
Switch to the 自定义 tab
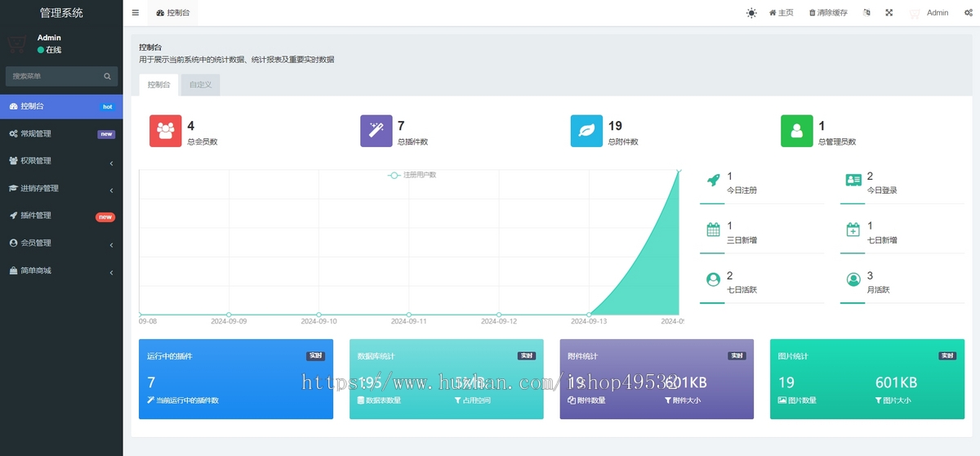[200, 85]
